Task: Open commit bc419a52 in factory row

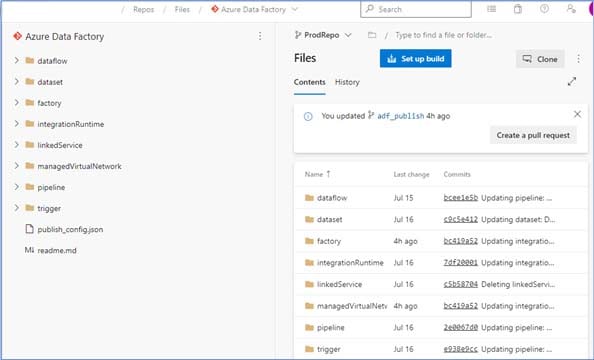Action: [x=461, y=241]
